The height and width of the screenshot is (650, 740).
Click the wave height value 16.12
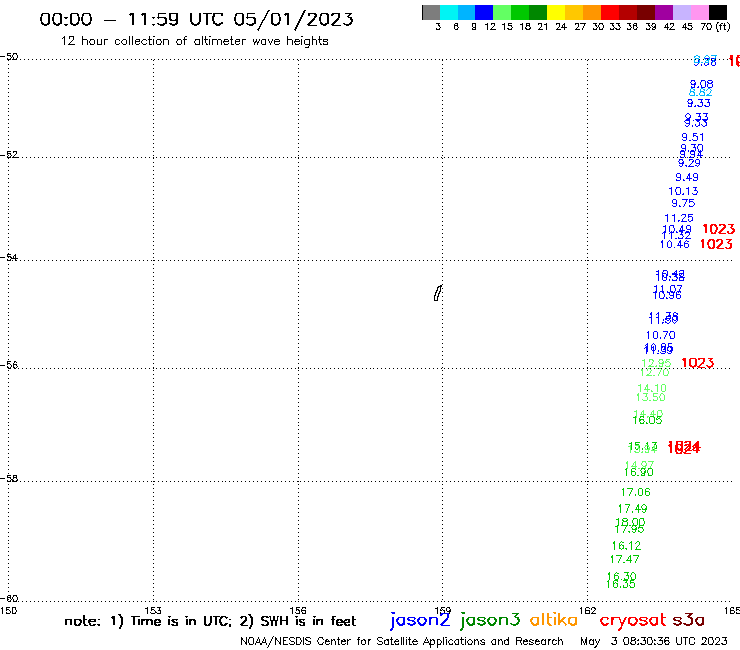point(626,546)
